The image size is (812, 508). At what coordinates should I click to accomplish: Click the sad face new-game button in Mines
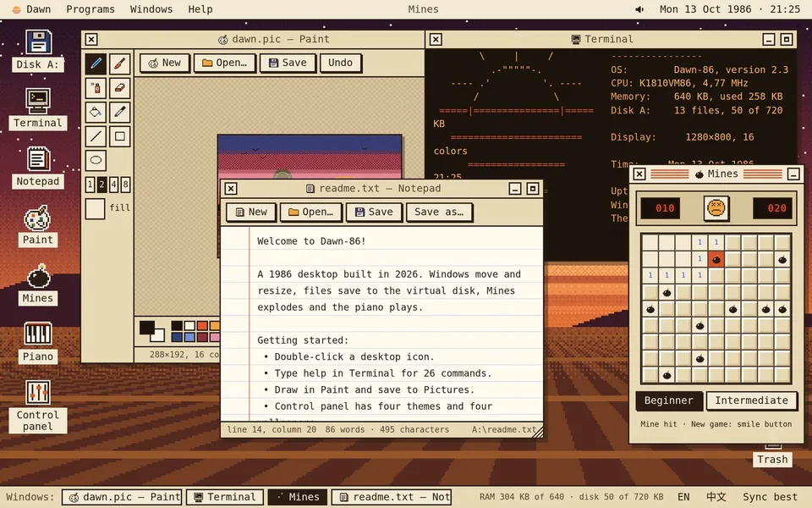(x=716, y=208)
